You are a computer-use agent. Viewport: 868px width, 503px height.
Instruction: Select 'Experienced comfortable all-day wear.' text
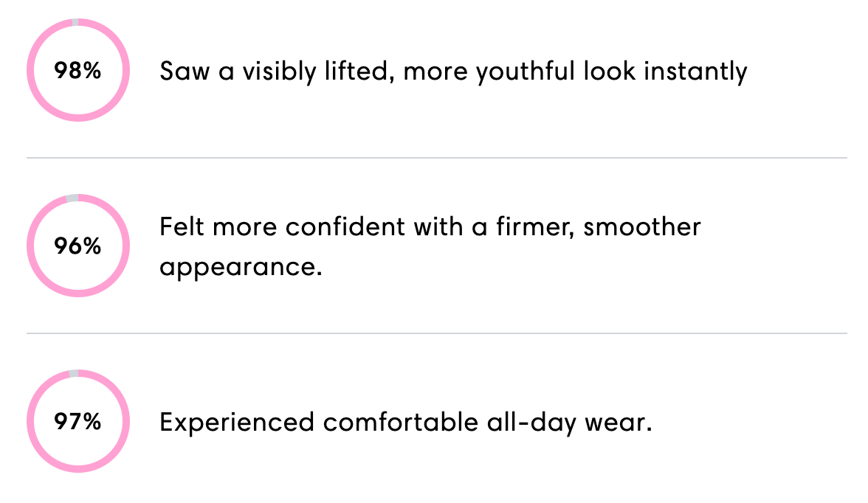click(x=406, y=423)
